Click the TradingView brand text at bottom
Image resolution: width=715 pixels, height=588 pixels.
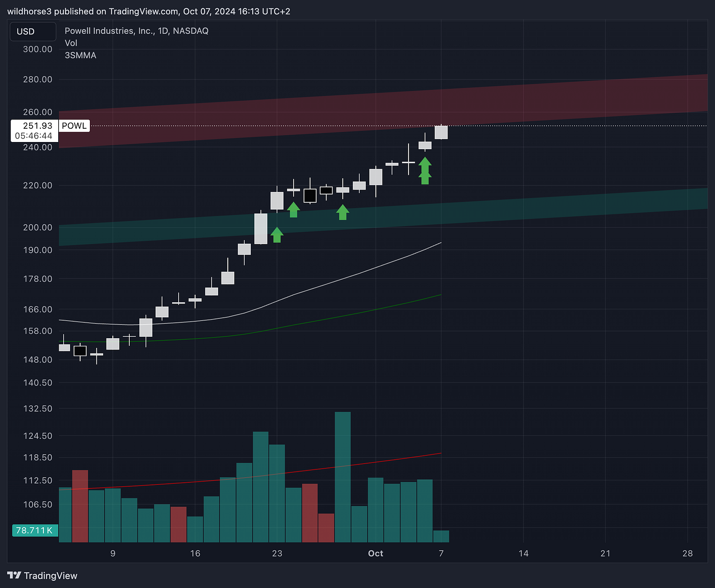click(51, 576)
